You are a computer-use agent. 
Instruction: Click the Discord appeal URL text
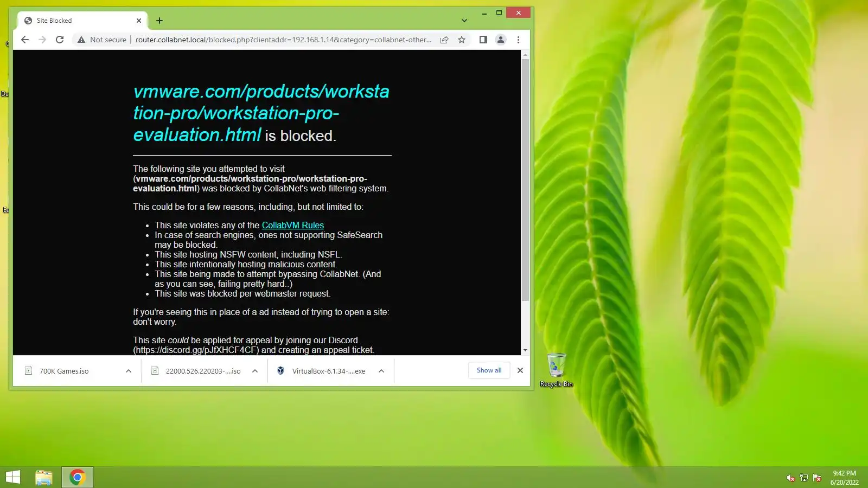tap(196, 350)
